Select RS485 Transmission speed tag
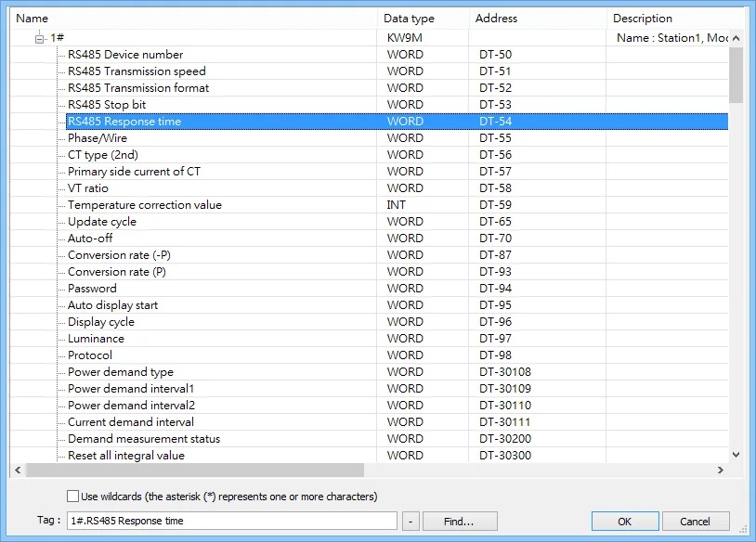Screen dimensions: 756x542 click(137, 71)
